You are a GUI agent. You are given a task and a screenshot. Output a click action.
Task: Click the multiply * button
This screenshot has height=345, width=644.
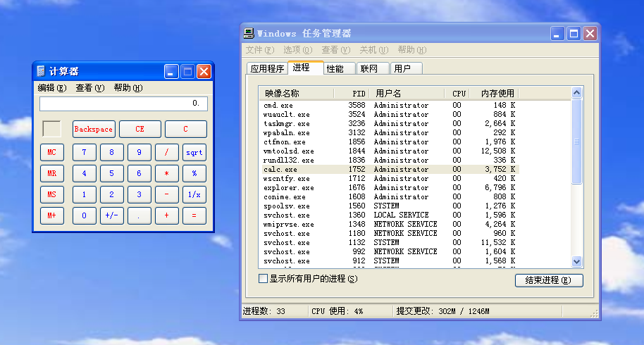pos(167,173)
